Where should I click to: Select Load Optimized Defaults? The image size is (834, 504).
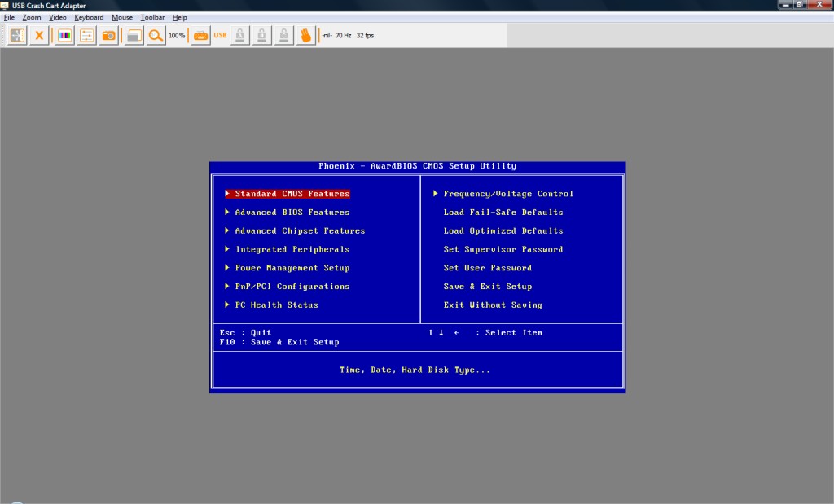(x=503, y=230)
